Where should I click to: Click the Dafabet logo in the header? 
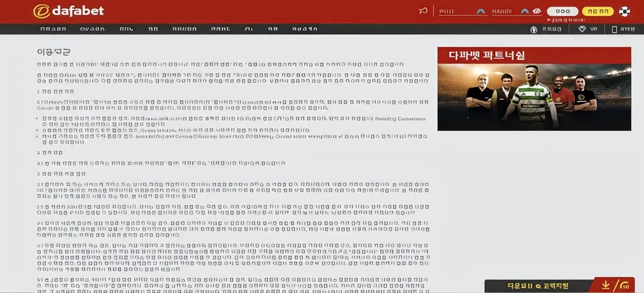[x=68, y=11]
